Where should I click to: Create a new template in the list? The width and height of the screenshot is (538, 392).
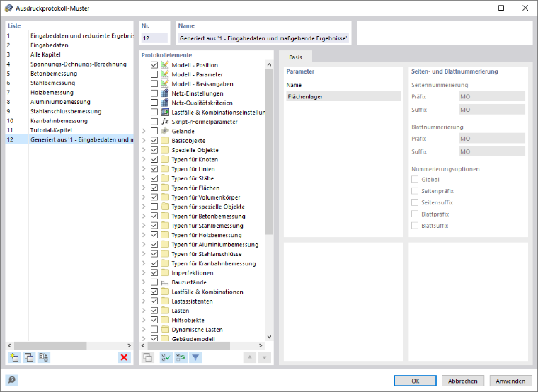click(14, 357)
